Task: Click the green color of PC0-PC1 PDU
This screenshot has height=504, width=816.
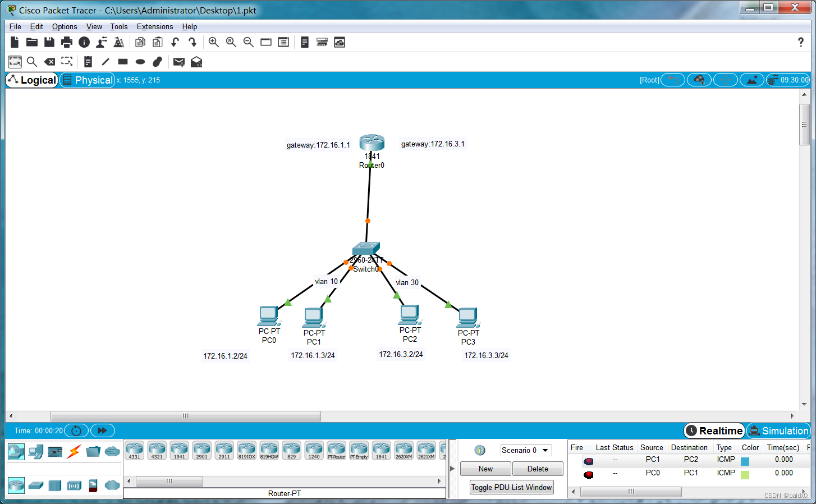Action: 745,475
